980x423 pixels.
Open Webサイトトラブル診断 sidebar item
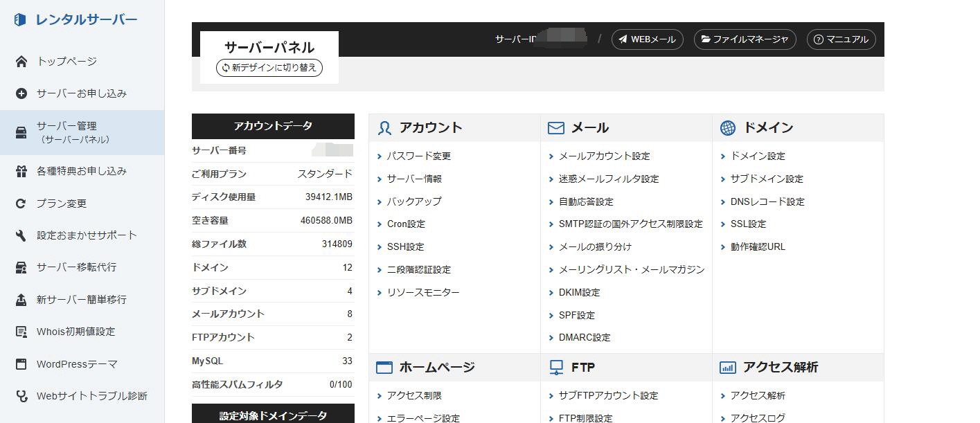(x=82, y=396)
